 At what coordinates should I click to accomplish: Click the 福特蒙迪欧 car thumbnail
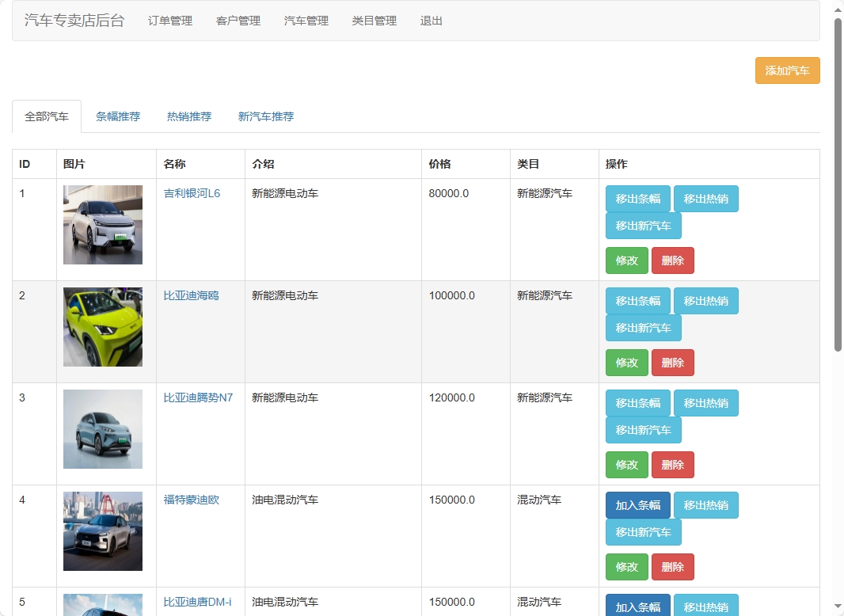[103, 530]
